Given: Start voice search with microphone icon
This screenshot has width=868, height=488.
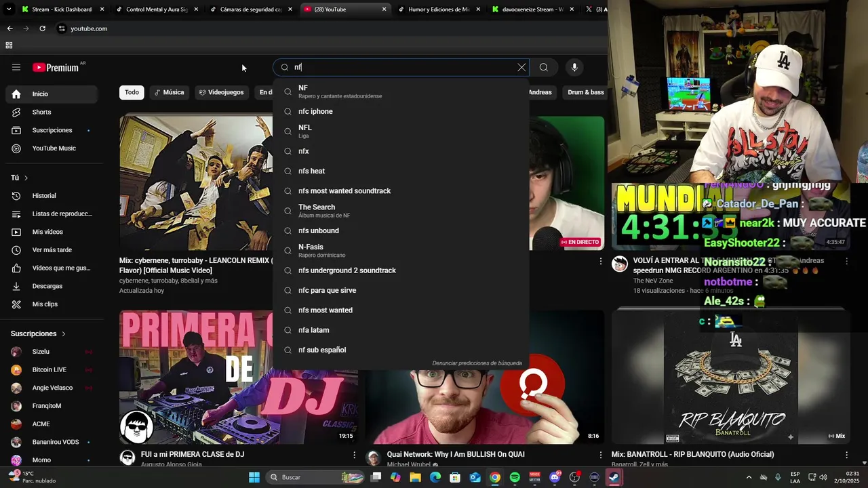Looking at the screenshot, I should [x=574, y=67].
